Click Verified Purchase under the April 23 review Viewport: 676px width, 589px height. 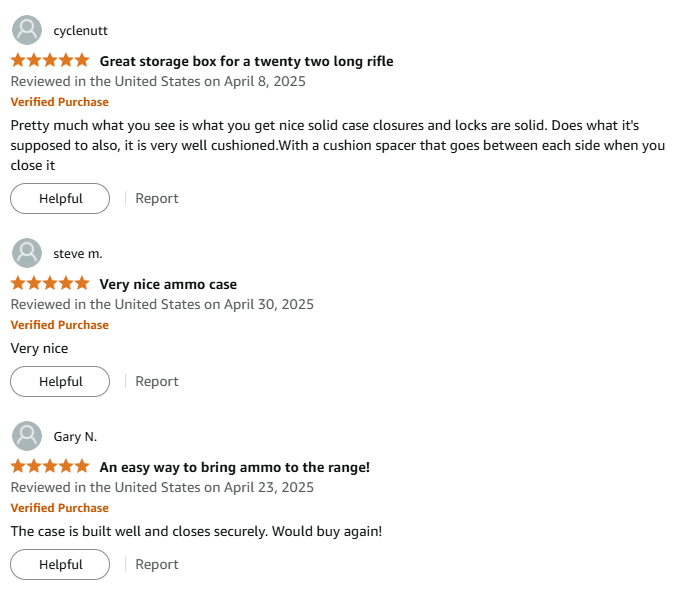coord(59,508)
